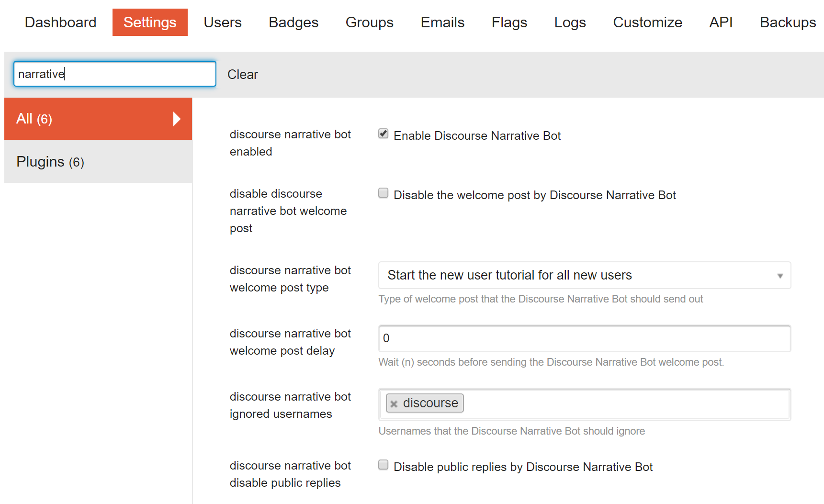The height and width of the screenshot is (504, 824).
Task: Switch to the Dashboard tab
Action: point(60,22)
